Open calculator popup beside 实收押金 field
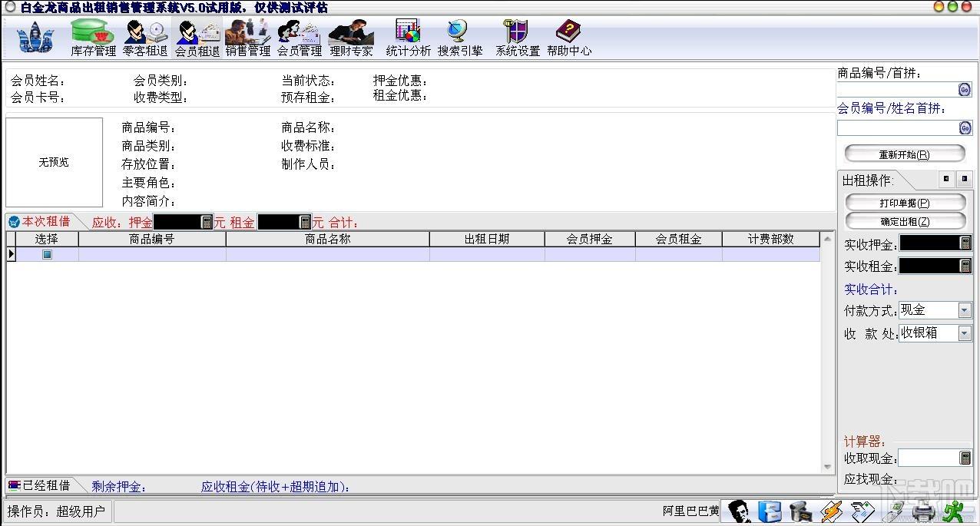Viewport: 980px width, 526px height. point(965,243)
